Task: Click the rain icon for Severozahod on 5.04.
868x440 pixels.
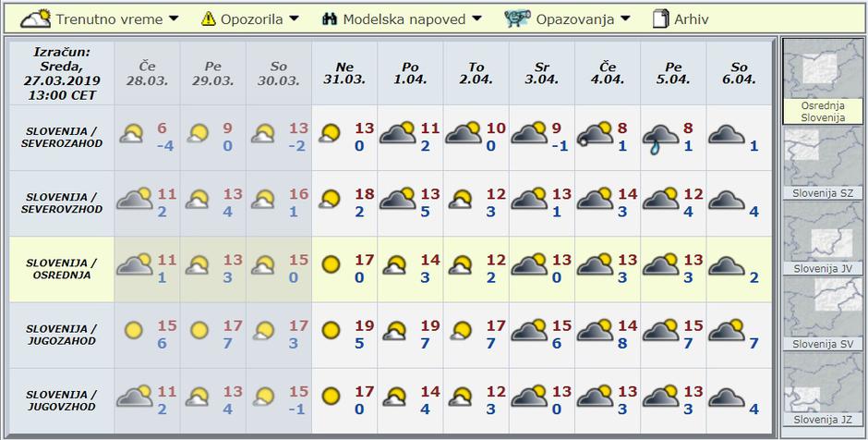Action: tap(659, 136)
